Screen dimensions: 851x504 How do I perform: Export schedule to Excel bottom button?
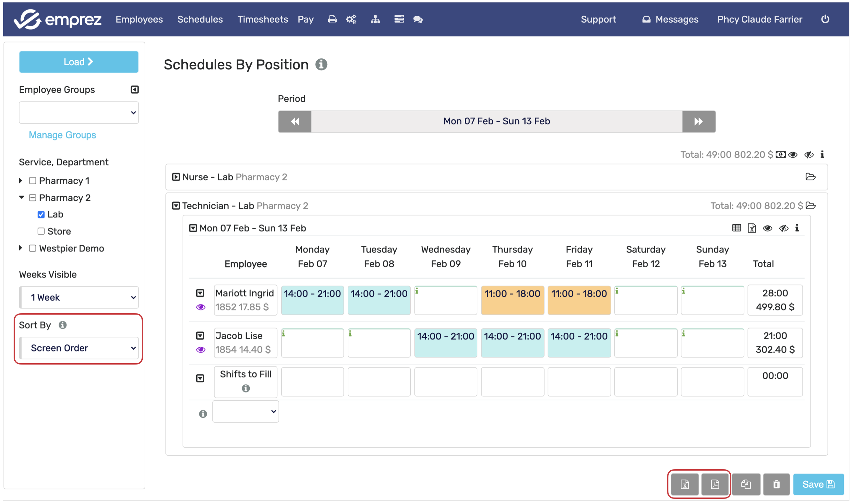click(x=685, y=484)
